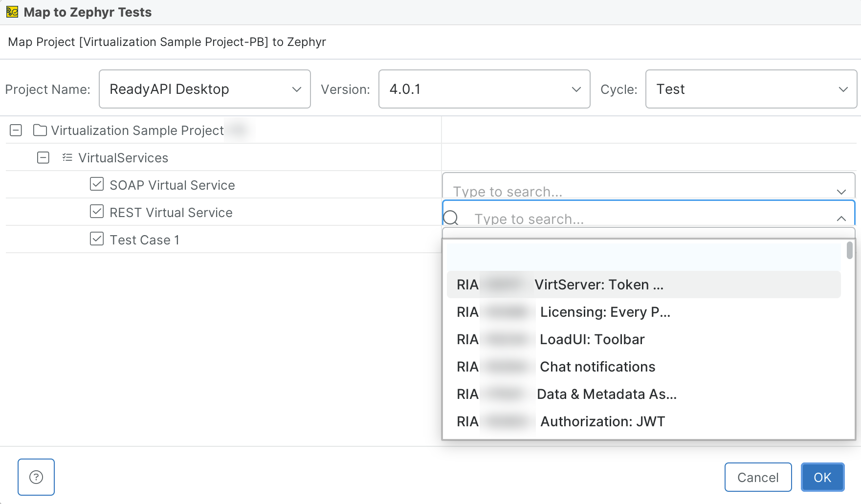Expand SOAP Virtual Service search dropdown arrow
The width and height of the screenshot is (861, 504).
point(841,192)
